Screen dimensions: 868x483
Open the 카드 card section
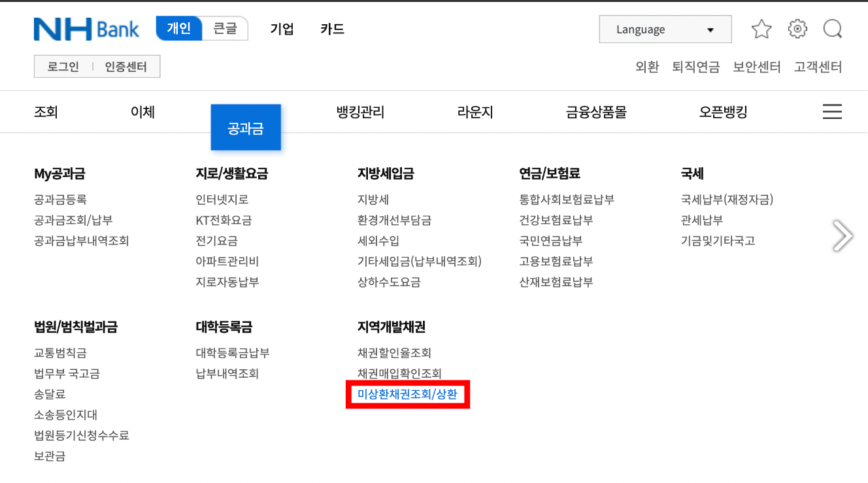(331, 29)
